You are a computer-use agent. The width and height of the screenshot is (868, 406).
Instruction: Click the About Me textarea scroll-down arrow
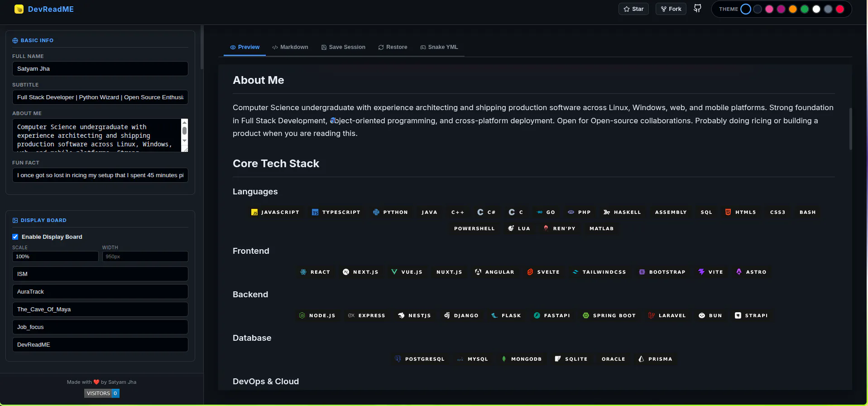(x=184, y=141)
